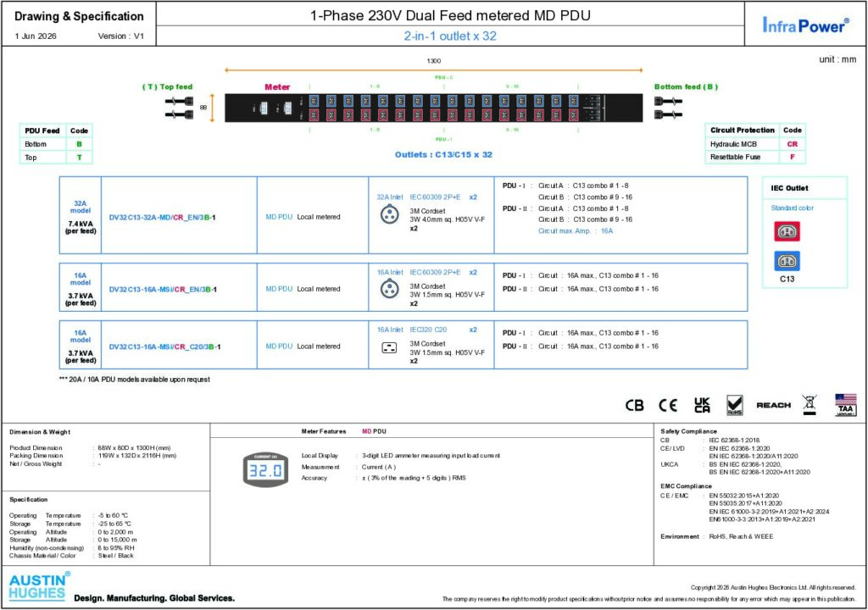Click the 'CR' Hydraulic MCB code
This screenshot has width=868, height=610.
click(x=793, y=144)
